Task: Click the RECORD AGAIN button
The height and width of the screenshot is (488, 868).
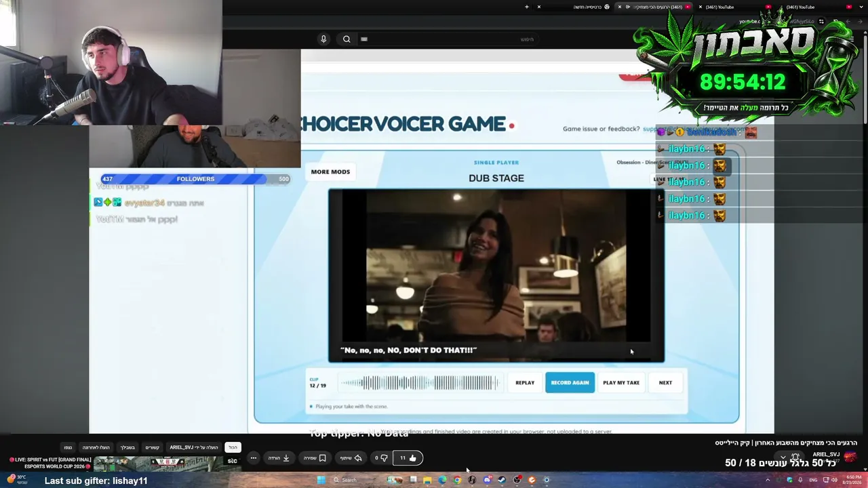Action: [x=570, y=383]
